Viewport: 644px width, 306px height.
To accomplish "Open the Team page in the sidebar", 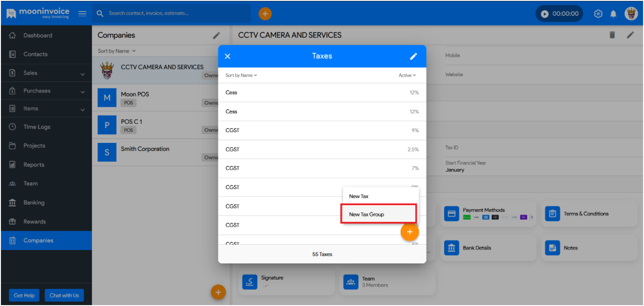I will (46, 184).
